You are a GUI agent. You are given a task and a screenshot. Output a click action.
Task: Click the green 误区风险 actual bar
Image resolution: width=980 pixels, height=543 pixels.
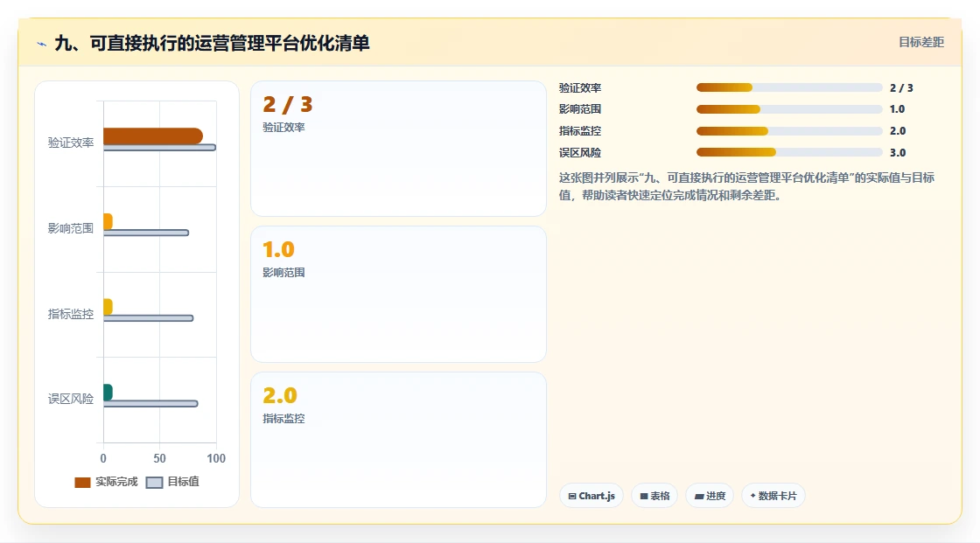pyautogui.click(x=108, y=392)
